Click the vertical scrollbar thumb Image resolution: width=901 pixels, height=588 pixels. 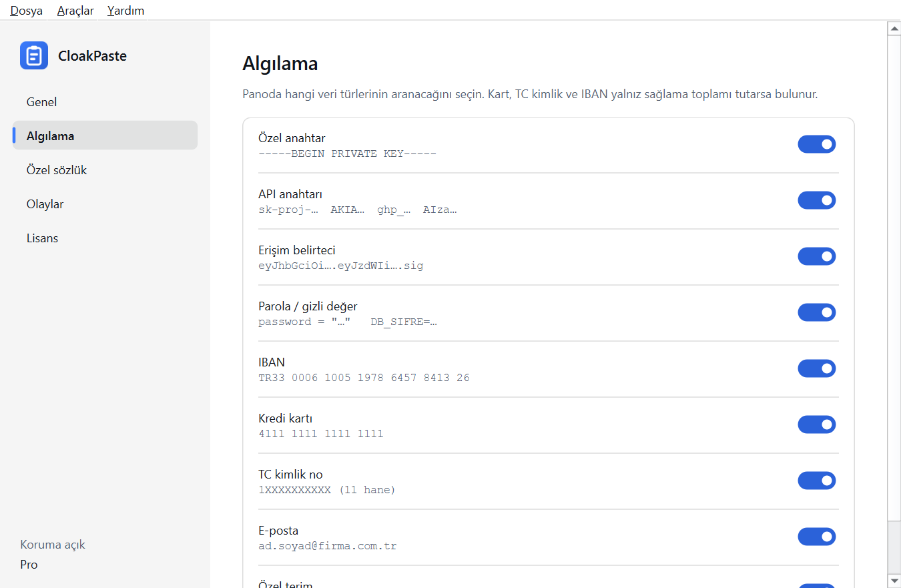(894, 278)
